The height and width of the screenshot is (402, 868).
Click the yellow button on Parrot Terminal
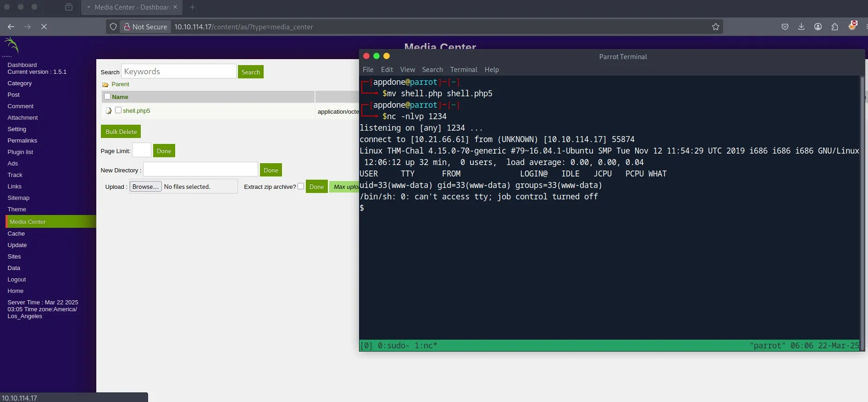coord(387,56)
